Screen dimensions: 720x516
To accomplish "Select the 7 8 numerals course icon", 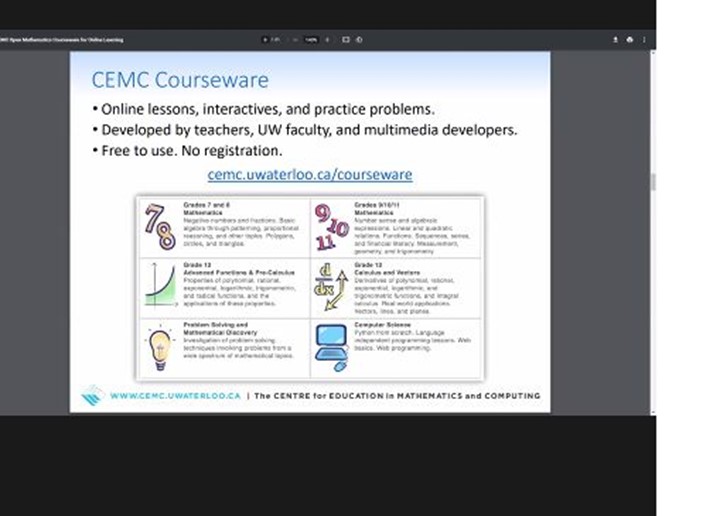I will pos(160,227).
